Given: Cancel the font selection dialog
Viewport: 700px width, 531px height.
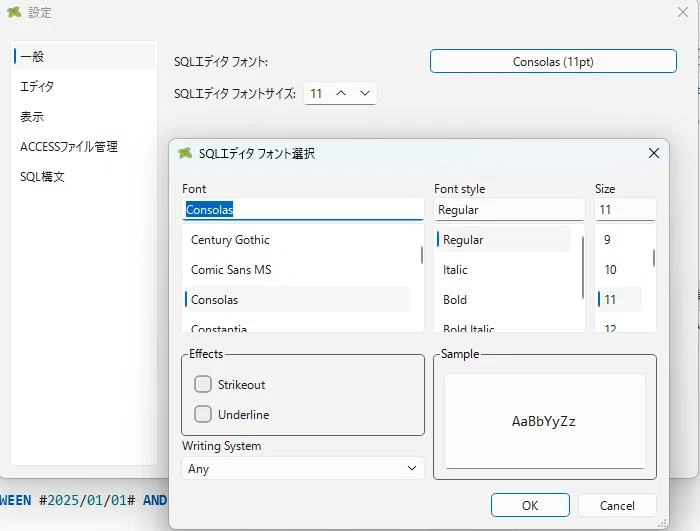Looking at the screenshot, I should tap(617, 505).
